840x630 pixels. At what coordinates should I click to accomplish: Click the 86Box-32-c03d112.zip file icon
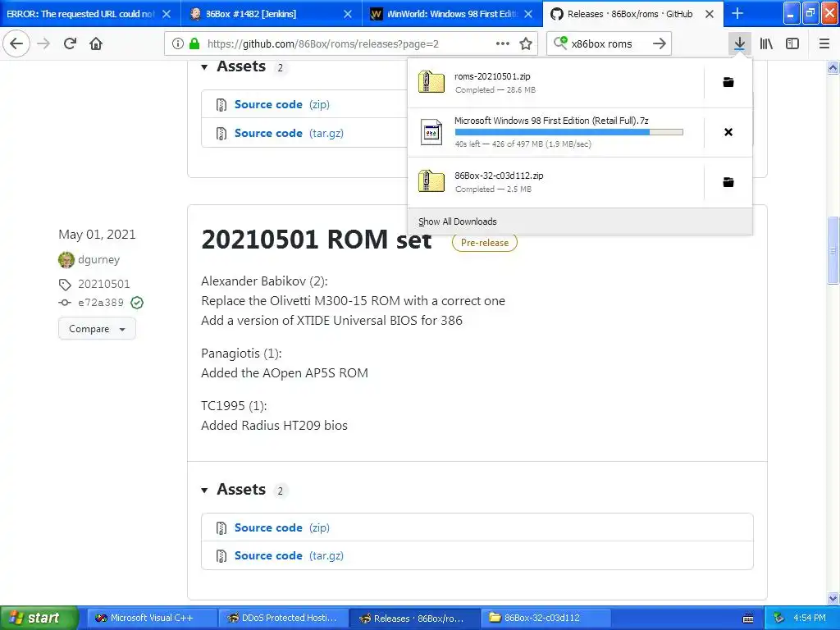pos(431,181)
